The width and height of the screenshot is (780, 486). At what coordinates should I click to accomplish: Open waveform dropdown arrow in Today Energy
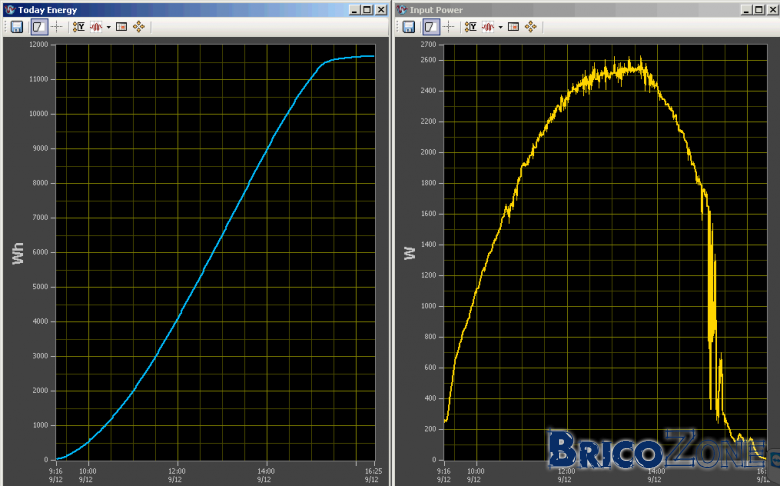pos(108,27)
